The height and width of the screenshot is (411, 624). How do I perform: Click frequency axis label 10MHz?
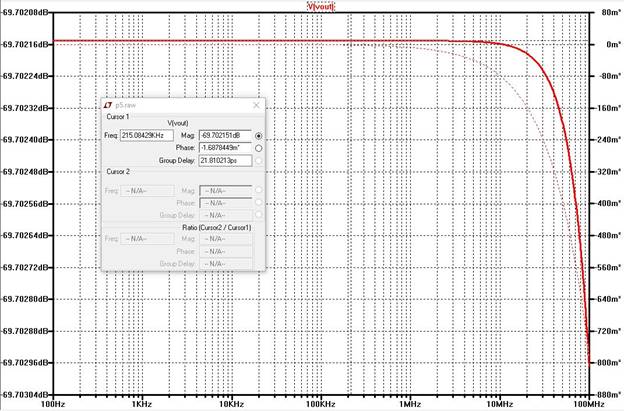coord(499,404)
